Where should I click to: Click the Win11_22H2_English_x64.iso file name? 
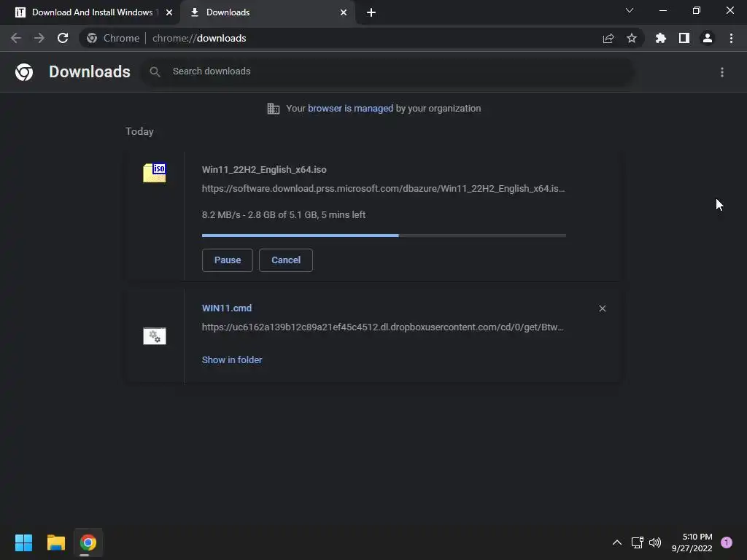264,169
